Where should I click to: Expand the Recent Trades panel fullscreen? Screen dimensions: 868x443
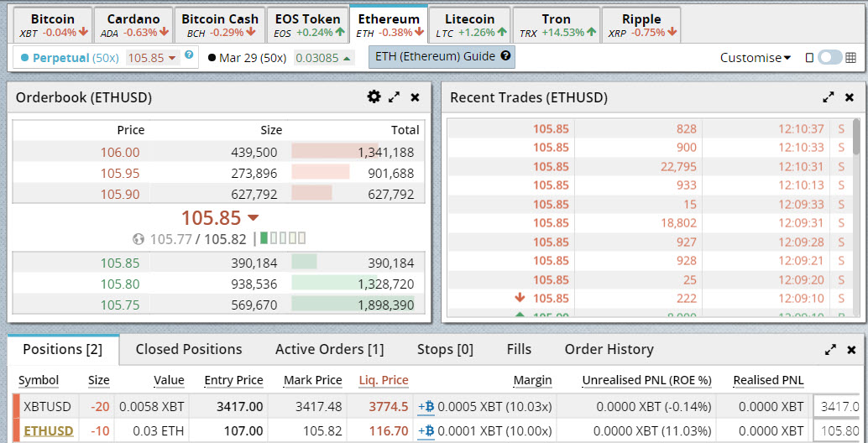[x=829, y=97]
